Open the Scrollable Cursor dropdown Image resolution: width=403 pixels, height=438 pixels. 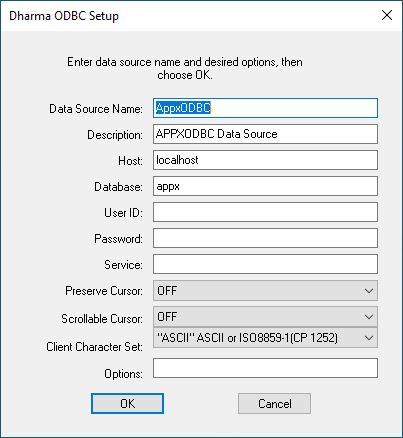point(265,316)
